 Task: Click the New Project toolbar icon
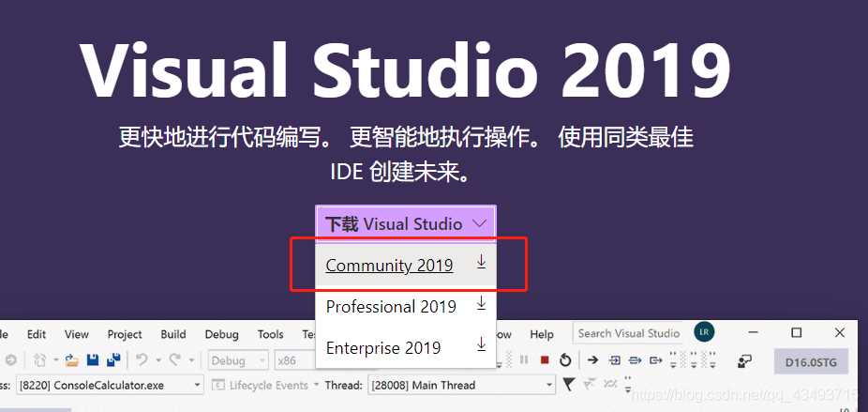(x=39, y=360)
